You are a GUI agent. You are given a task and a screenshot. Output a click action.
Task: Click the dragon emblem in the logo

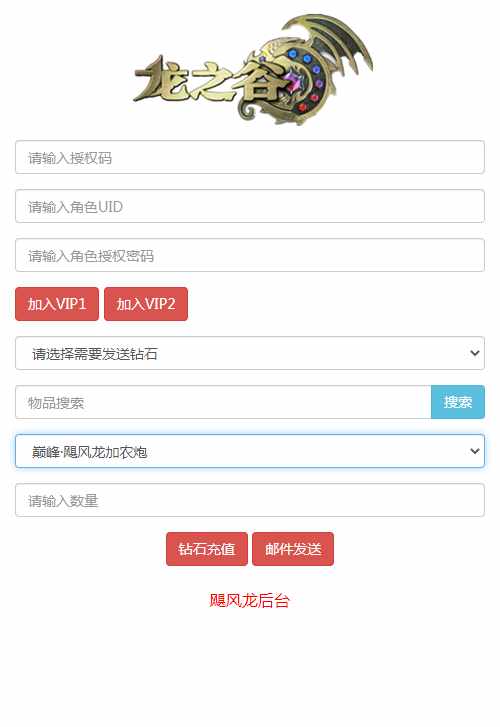(297, 79)
